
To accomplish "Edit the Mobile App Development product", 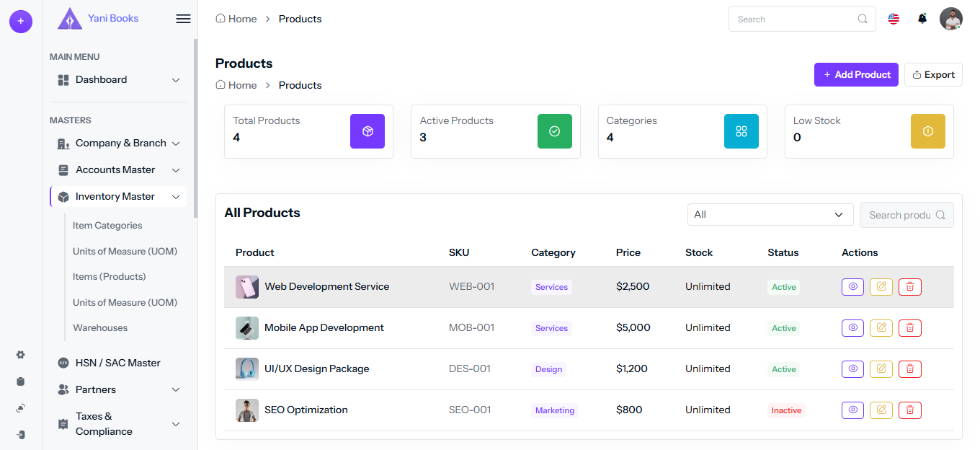I will [x=881, y=328].
